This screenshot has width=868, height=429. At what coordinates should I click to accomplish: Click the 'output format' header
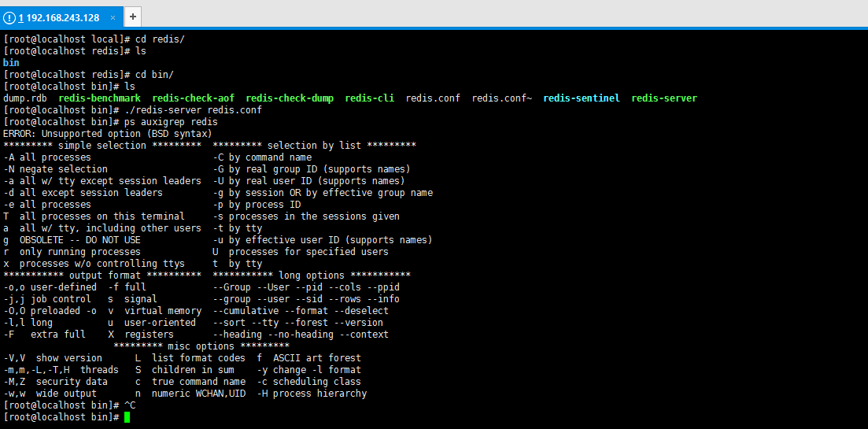[x=102, y=276]
